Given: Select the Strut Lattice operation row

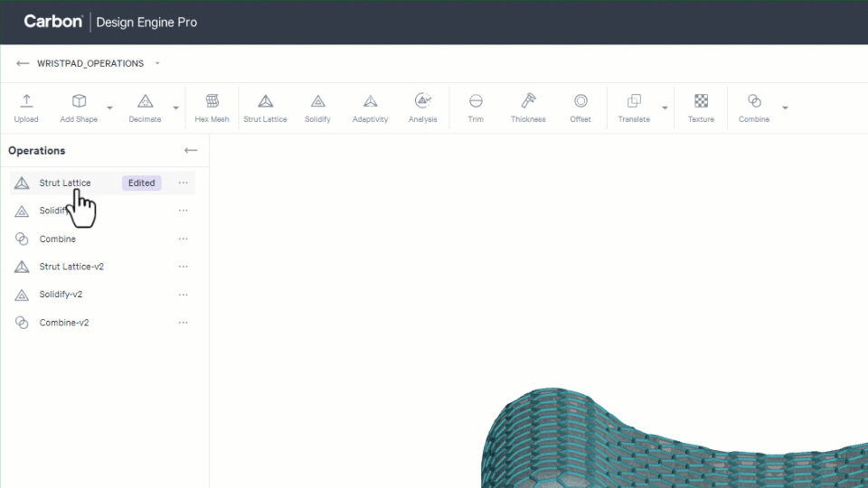Looking at the screenshot, I should click(x=103, y=183).
